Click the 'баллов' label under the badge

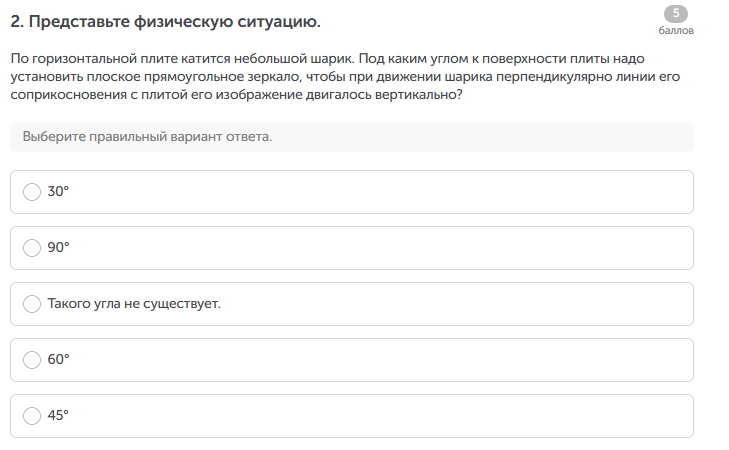tap(676, 30)
